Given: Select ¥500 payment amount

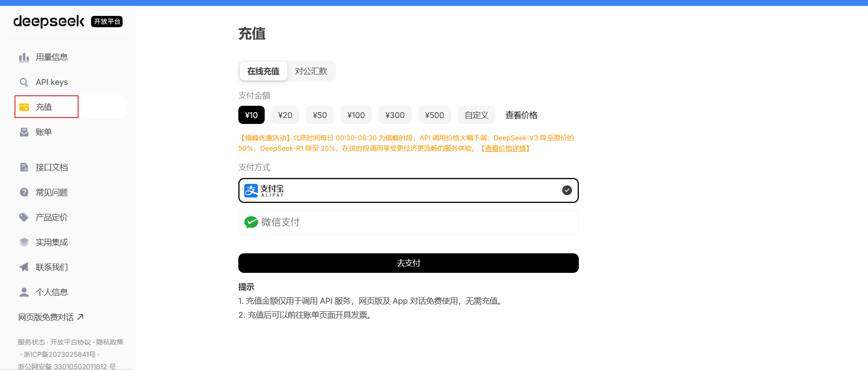Looking at the screenshot, I should 434,115.
